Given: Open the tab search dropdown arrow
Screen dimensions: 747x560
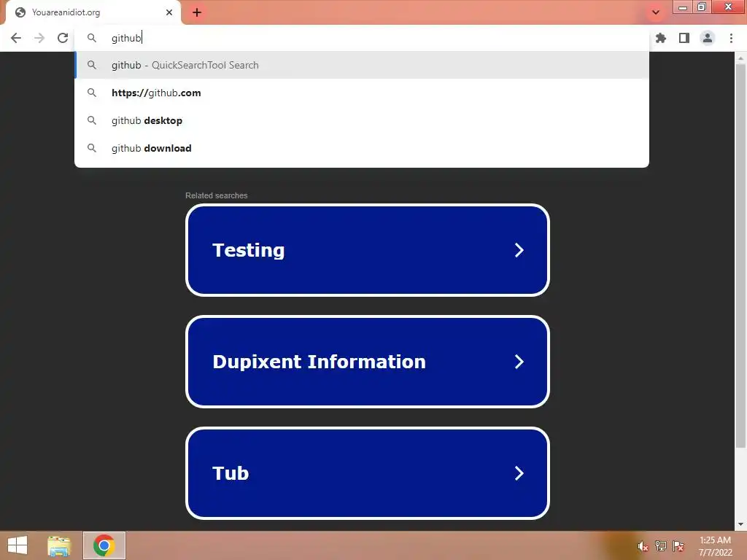Looking at the screenshot, I should (656, 12).
